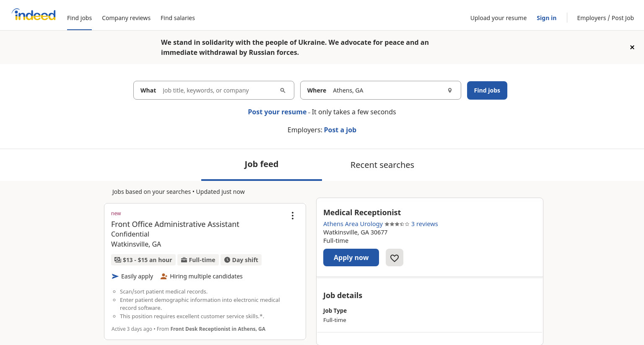Open the three-dot menu on Front Office job card
Viewport: 644px width, 345px height.
pos(292,216)
